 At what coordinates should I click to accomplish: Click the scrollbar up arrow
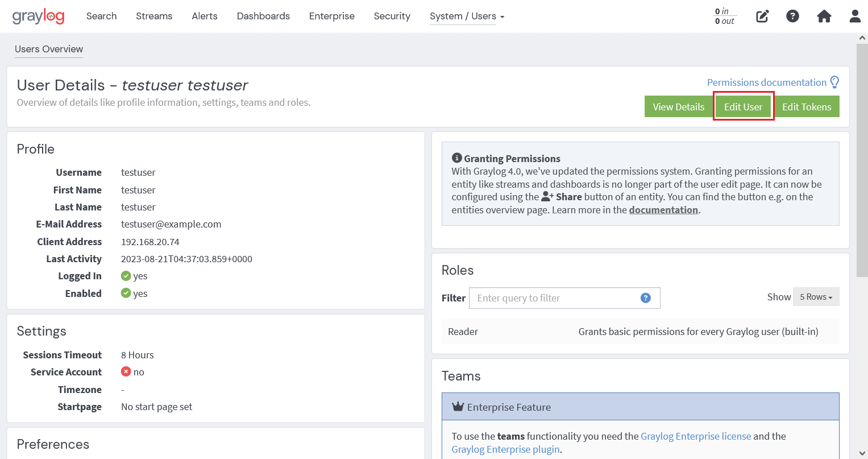862,38
